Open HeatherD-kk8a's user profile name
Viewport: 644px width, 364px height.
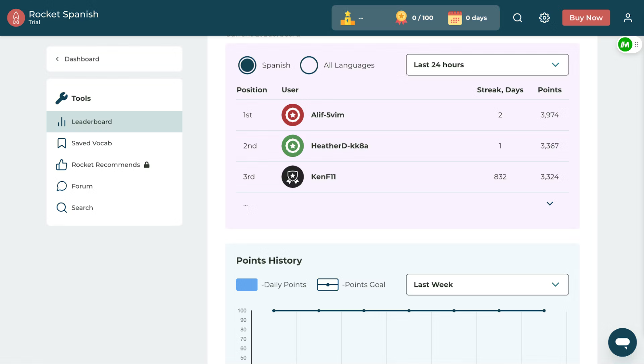tap(339, 146)
